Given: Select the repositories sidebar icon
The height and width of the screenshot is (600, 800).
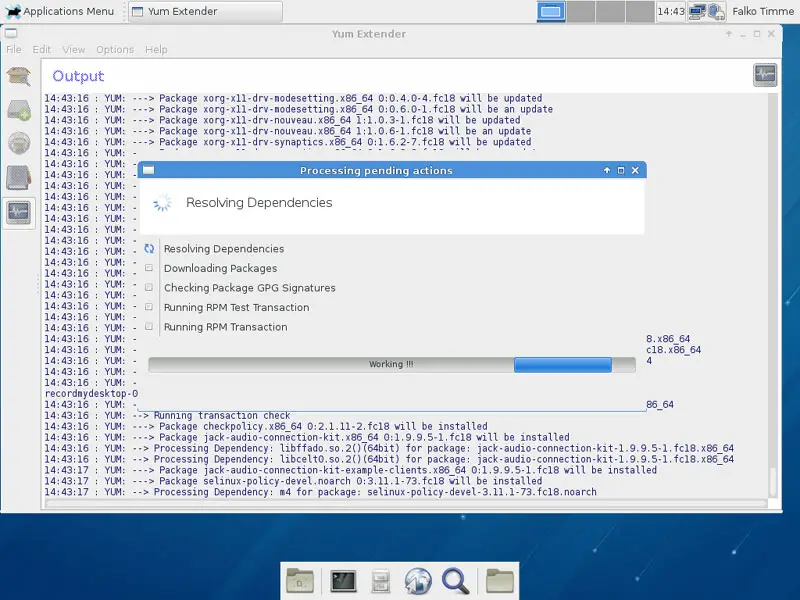Looking at the screenshot, I should [x=19, y=143].
